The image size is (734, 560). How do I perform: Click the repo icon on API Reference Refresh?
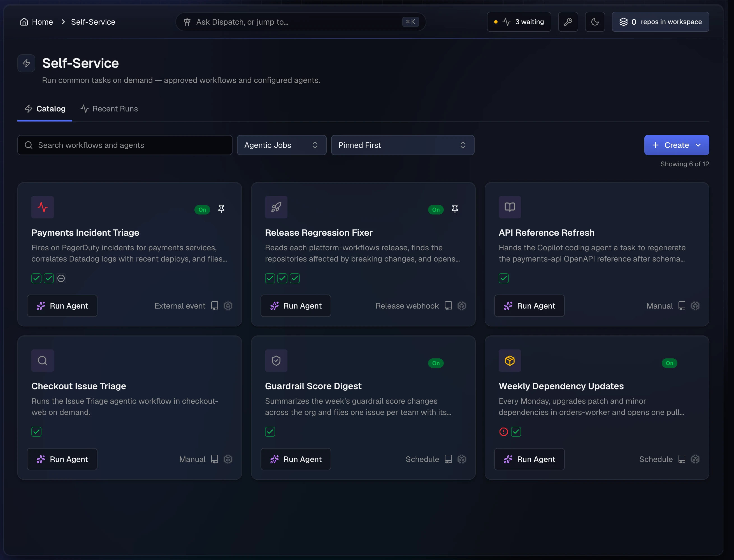[x=682, y=306]
